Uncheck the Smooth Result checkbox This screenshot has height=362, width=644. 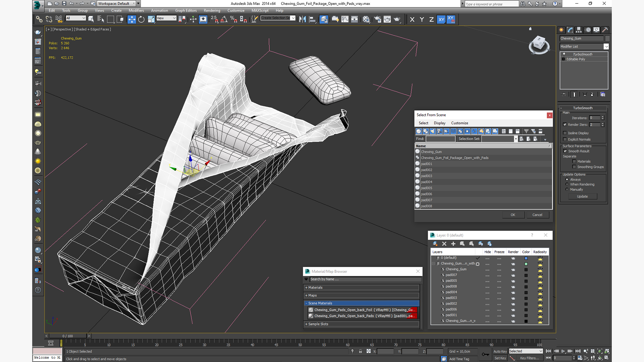(565, 151)
